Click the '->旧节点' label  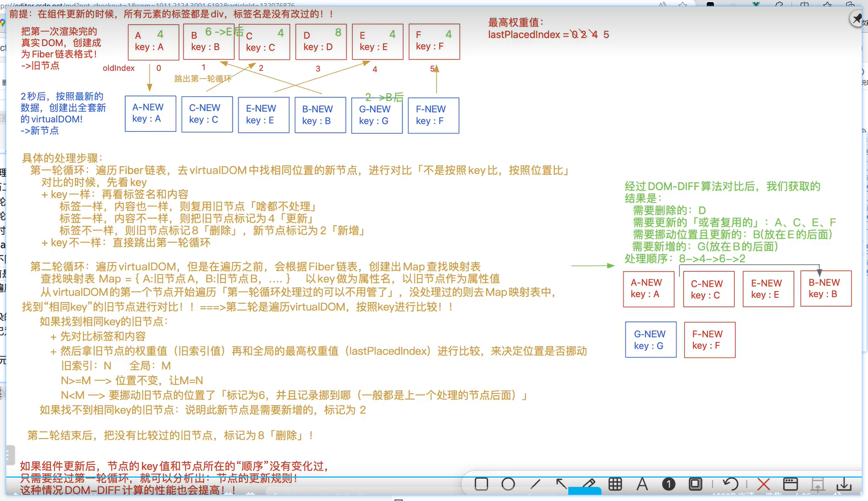click(x=40, y=66)
